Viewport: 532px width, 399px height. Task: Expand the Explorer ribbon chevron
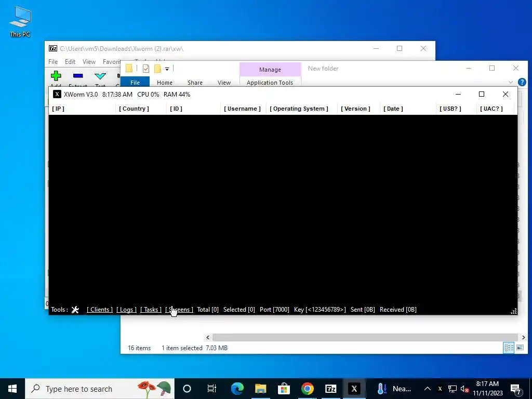[x=511, y=82]
